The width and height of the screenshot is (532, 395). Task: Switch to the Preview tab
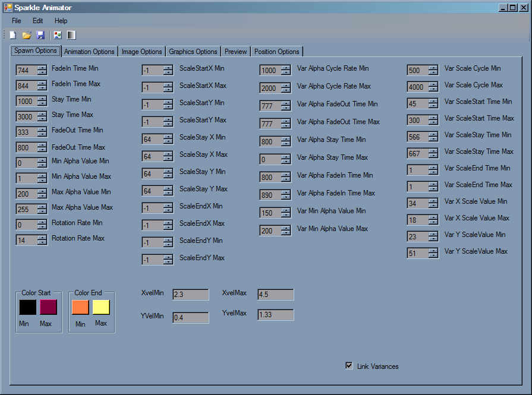[x=235, y=51]
